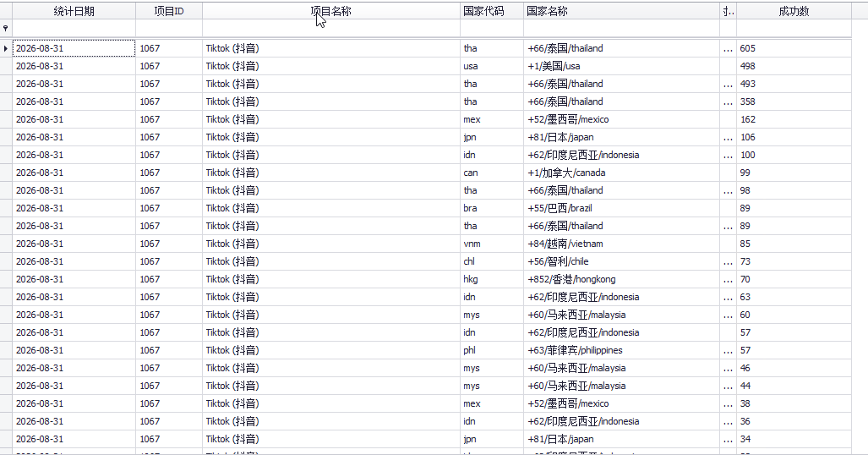Viewport: 868px width, 455px height.
Task: Click the row selector of the brazil row
Action: tap(6, 208)
